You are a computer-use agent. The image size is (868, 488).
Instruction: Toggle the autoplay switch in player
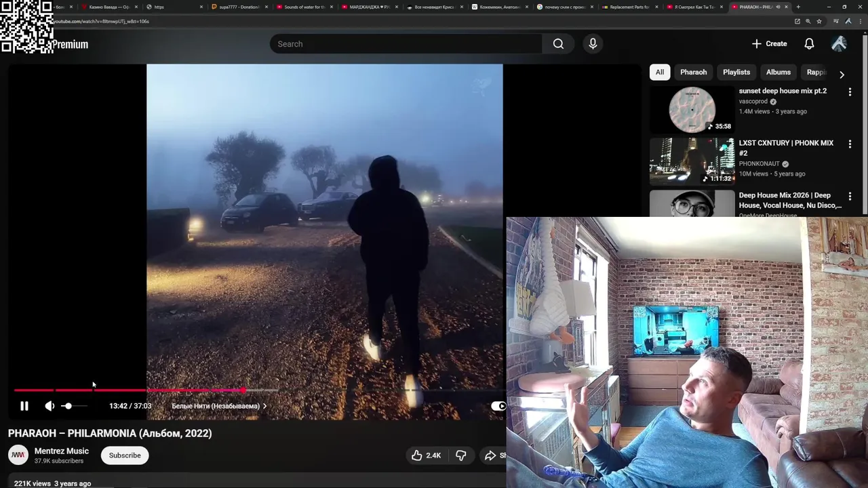point(498,406)
